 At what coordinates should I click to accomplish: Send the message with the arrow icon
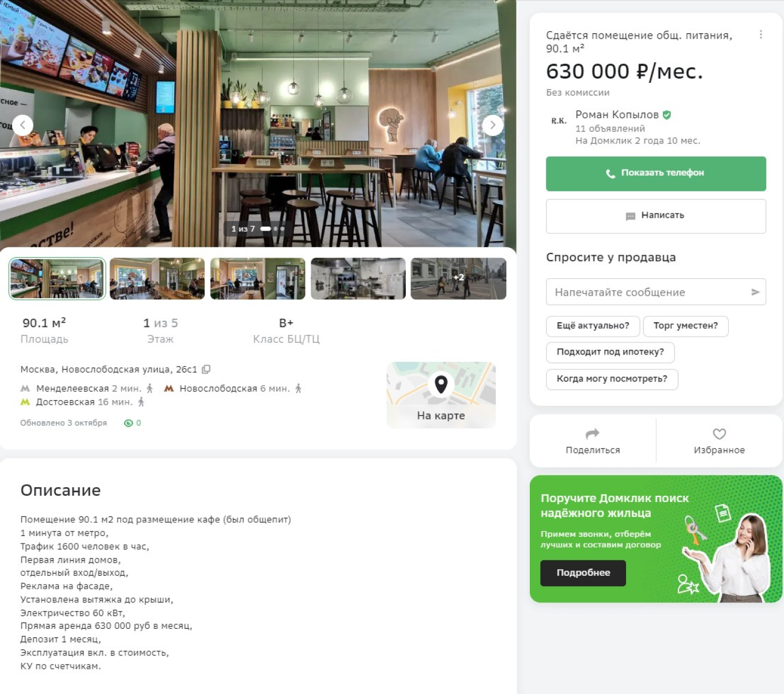point(755,292)
